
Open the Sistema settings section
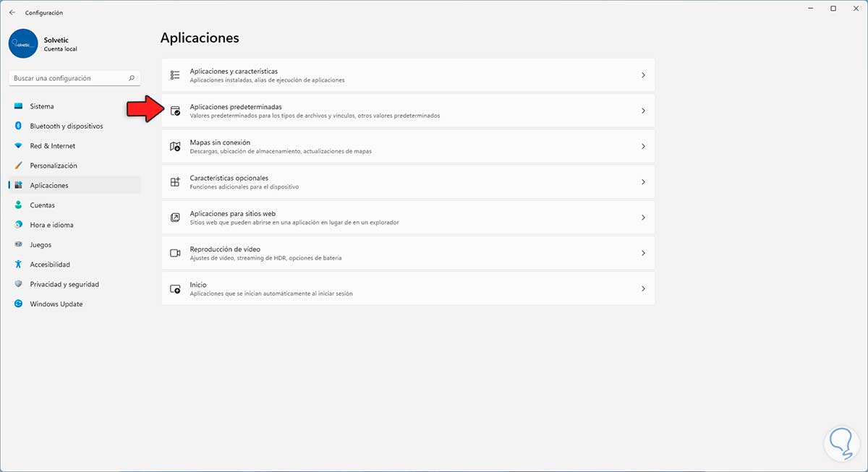(42, 106)
